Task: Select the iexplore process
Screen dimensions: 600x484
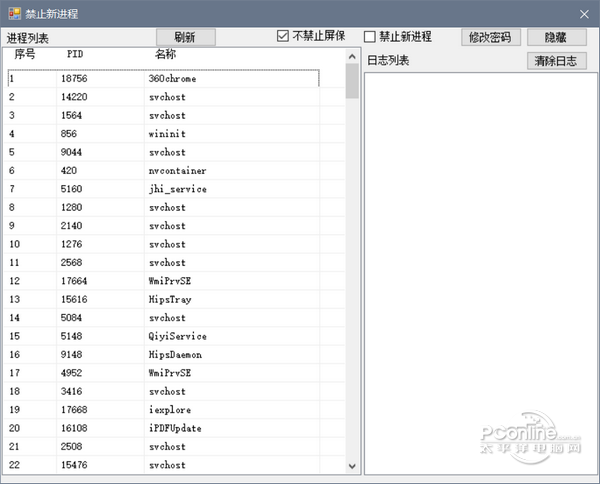Action: (163, 409)
